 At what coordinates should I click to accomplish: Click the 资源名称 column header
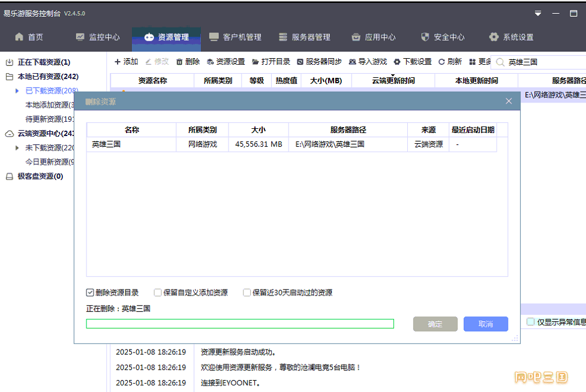[x=152, y=81]
